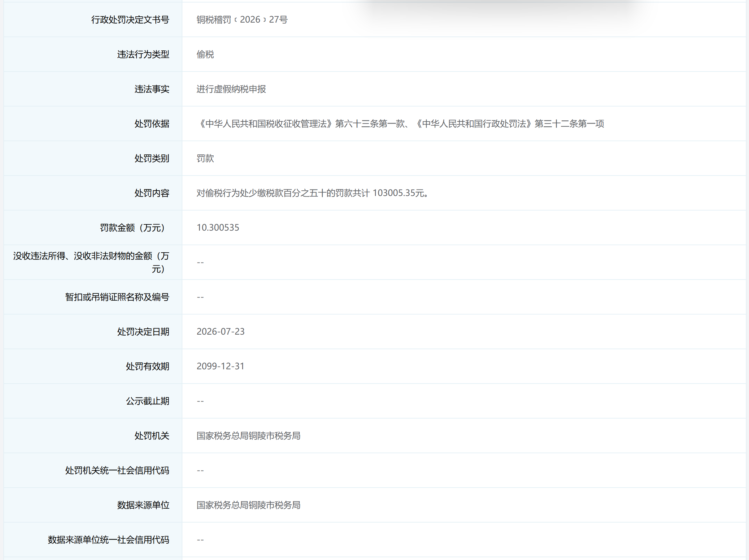Select the amount value 10.300535
749x560 pixels.
pos(218,228)
